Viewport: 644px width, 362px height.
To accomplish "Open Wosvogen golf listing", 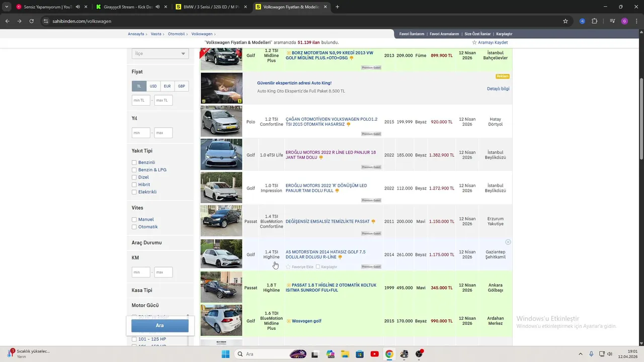I will pos(306,321).
